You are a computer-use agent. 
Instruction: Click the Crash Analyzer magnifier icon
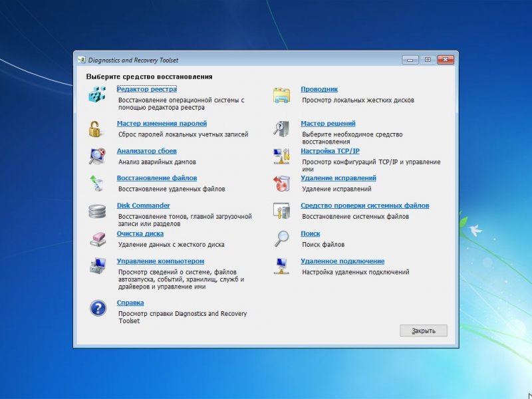pos(97,156)
